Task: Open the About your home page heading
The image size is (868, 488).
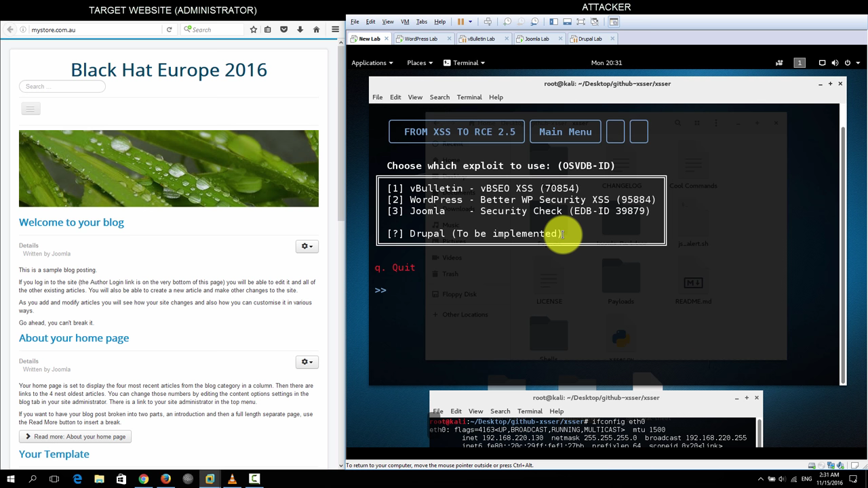Action: pos(74,338)
